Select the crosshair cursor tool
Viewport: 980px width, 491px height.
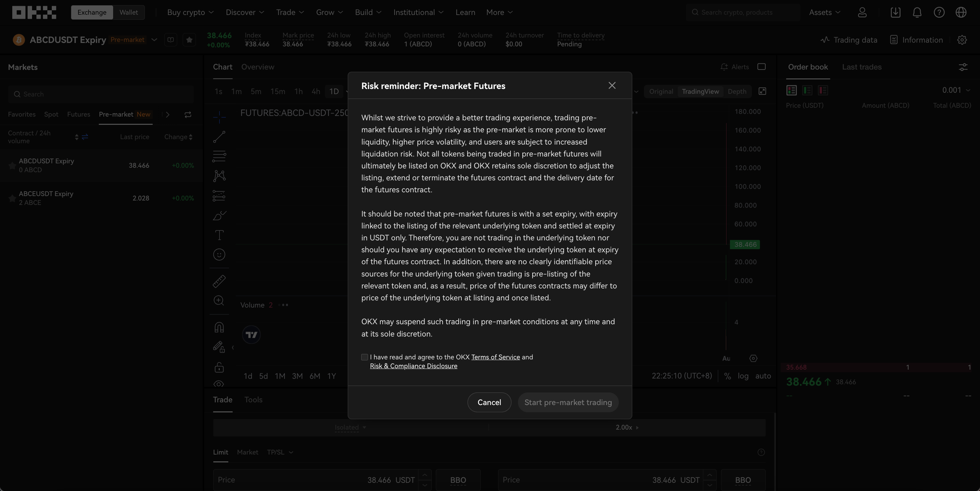219,117
